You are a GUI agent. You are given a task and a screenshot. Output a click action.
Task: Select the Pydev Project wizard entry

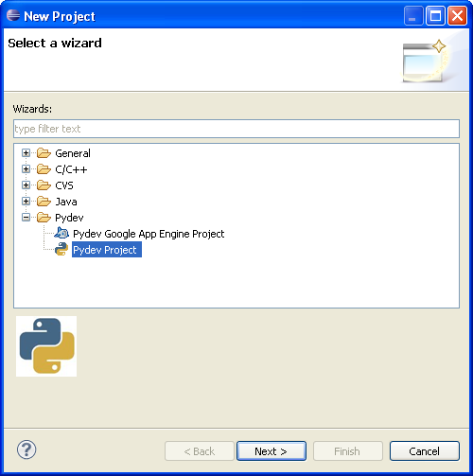click(x=107, y=250)
